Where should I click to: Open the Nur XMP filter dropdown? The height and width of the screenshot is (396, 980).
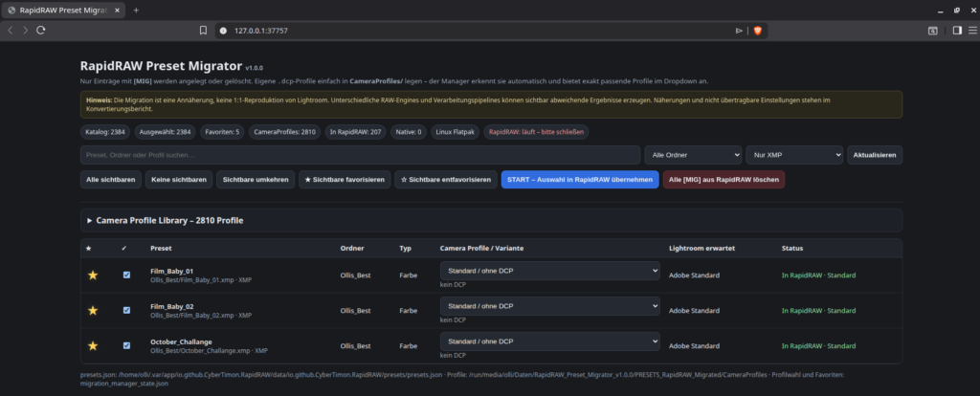(x=793, y=155)
